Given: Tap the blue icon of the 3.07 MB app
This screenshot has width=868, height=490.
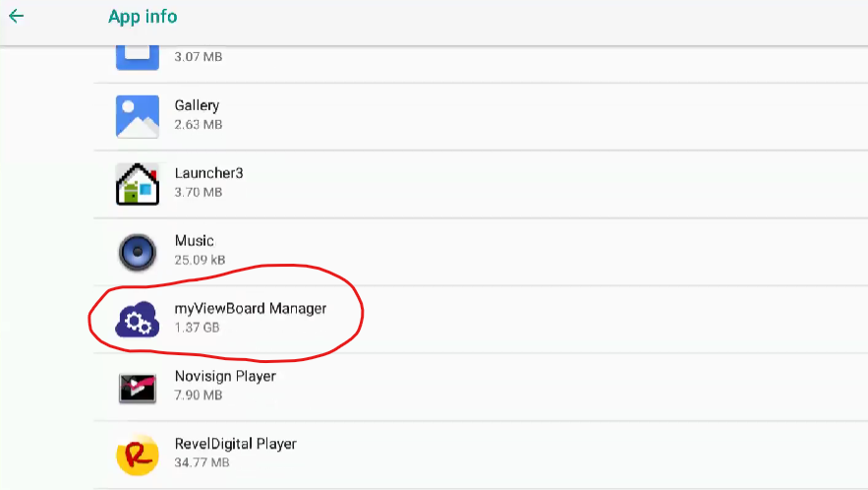Looking at the screenshot, I should coord(138,57).
